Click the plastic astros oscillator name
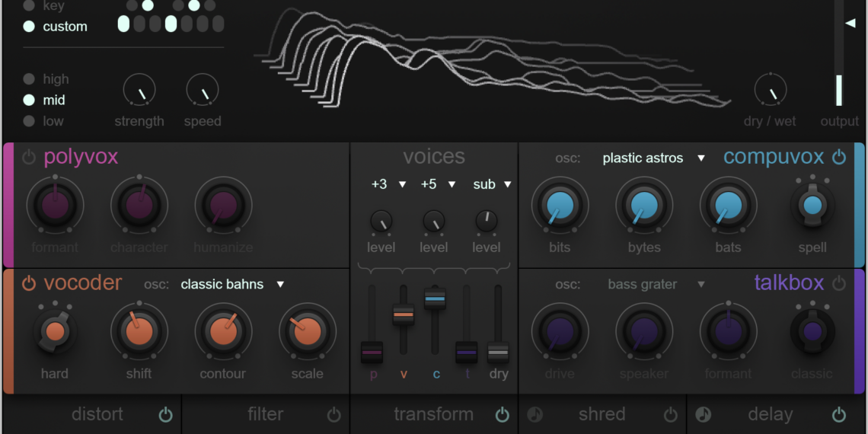 (x=643, y=158)
